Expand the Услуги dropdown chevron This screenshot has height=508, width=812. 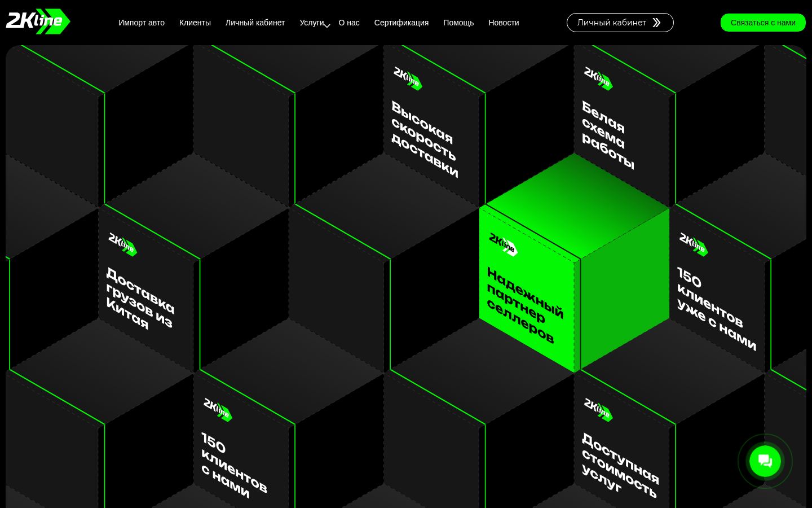327,25
